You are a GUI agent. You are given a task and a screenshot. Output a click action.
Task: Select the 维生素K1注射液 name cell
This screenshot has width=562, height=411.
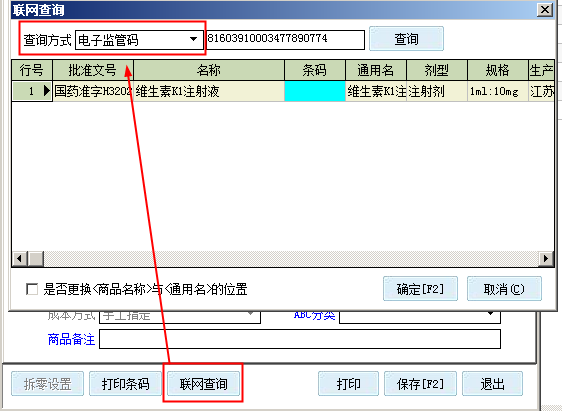209,91
